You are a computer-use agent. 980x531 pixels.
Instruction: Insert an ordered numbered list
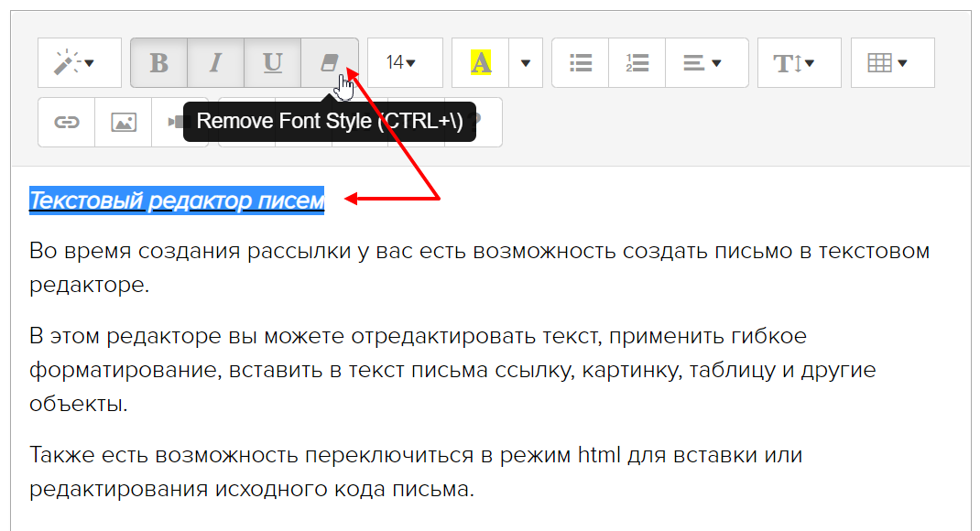tap(637, 63)
